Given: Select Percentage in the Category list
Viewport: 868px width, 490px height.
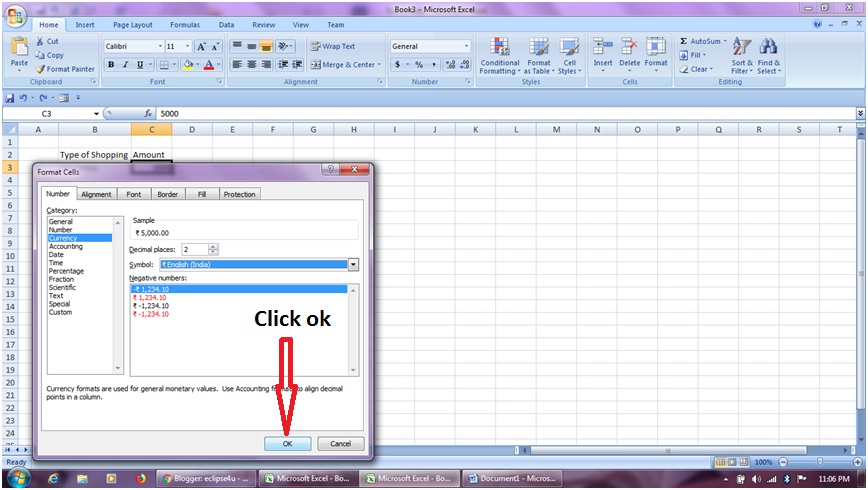Looking at the screenshot, I should [66, 271].
